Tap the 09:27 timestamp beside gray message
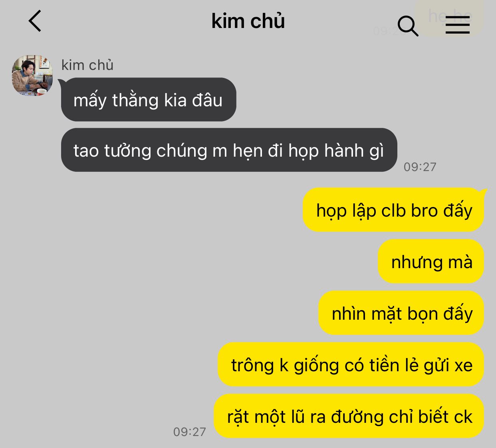496x448 pixels. (420, 167)
